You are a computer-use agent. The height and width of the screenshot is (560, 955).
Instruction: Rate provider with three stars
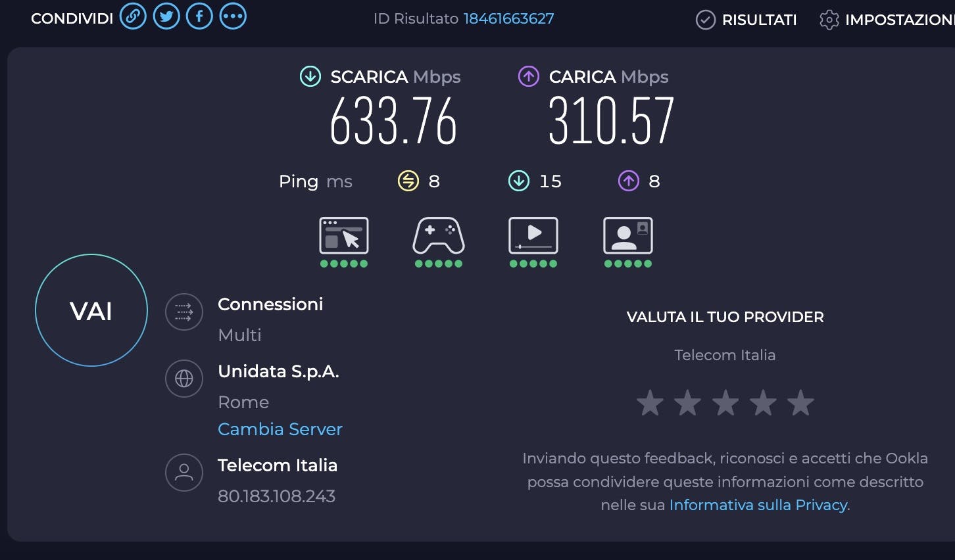[x=725, y=403]
